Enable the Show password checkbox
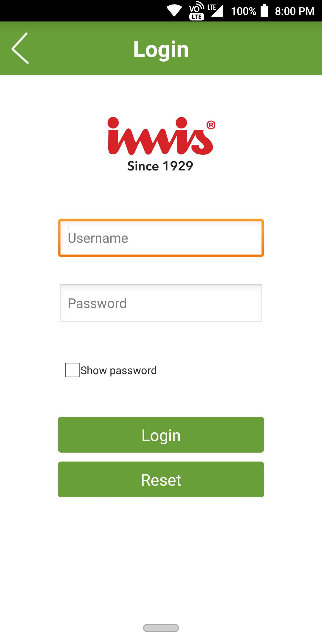 pos(72,370)
